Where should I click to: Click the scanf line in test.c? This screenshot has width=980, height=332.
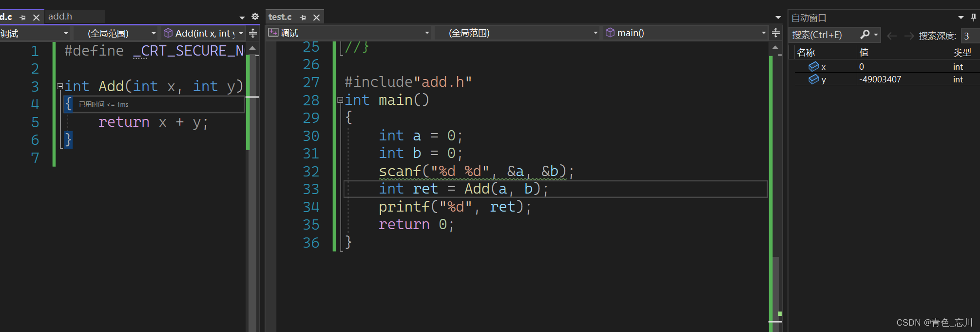(476, 171)
